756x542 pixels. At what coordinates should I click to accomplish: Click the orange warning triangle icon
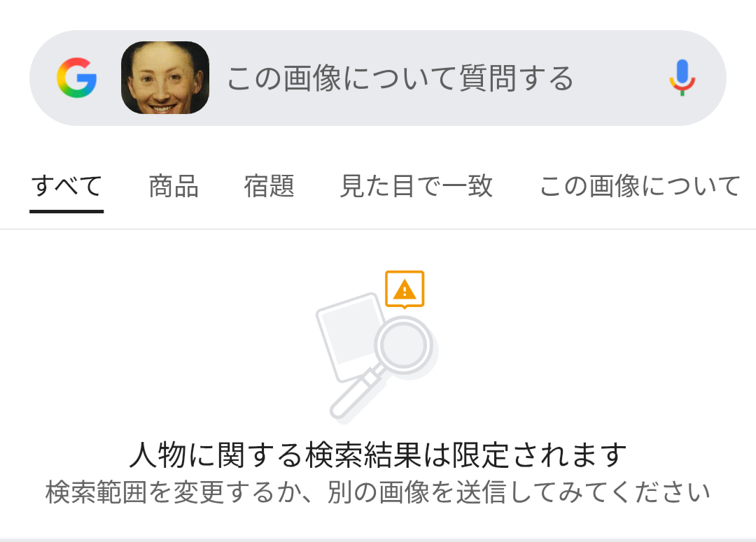[x=405, y=290]
